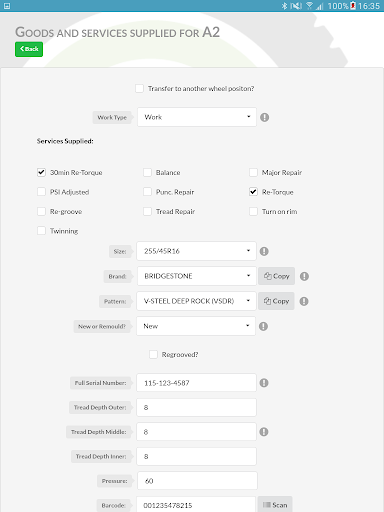Enable PSI Adjusted service
384x512 pixels.
(41, 192)
